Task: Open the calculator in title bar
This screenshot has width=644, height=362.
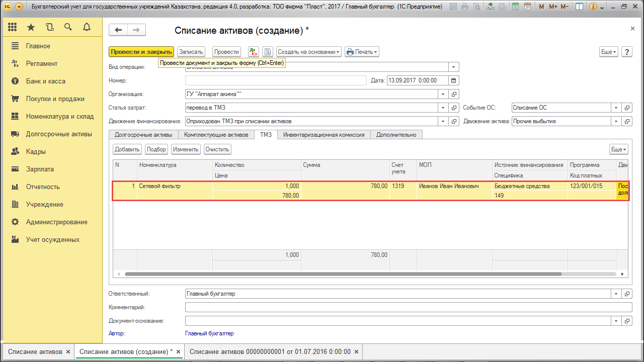Action: (516, 7)
